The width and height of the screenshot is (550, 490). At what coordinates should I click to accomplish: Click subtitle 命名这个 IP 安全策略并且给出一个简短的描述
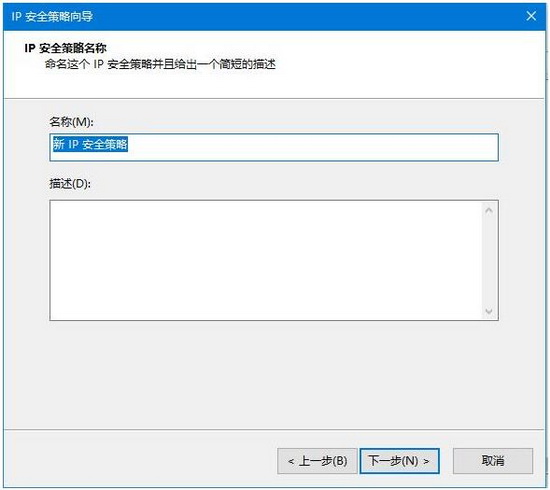(x=160, y=64)
